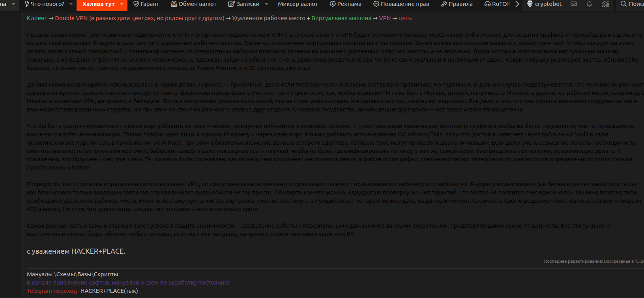The image size is (644, 298).
Task: Click the right chevron to scroll navigation
Action: (x=517, y=4)
